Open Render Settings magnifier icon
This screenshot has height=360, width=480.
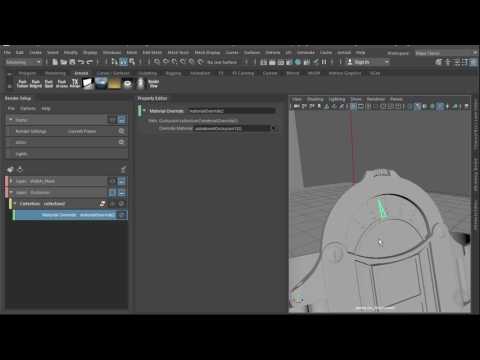click(121, 131)
